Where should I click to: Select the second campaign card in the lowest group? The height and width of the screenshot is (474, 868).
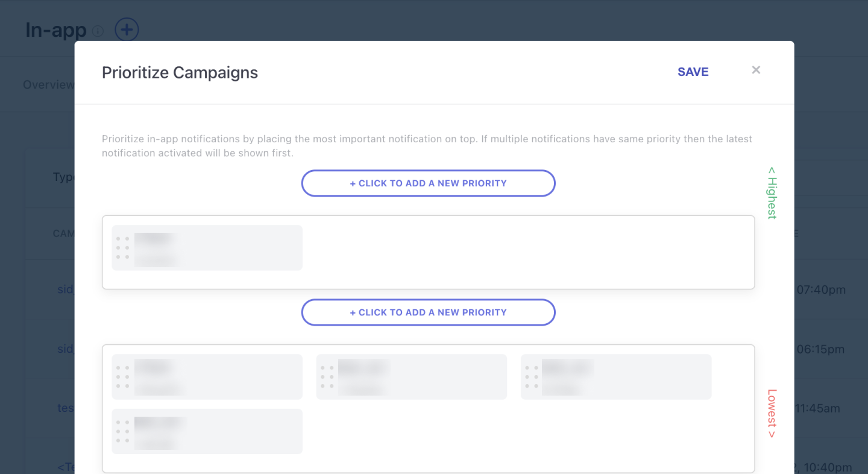(422, 377)
